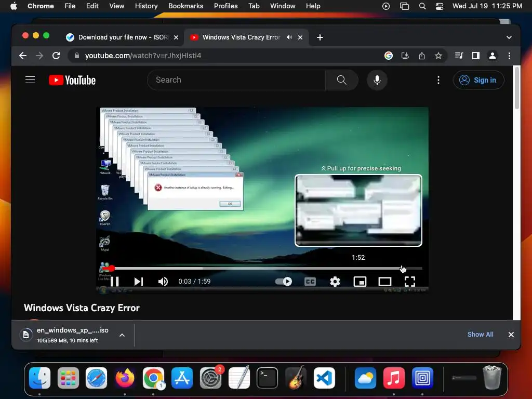Close the Windows Vista Crazy Error tab
Viewport: 532px width, 399px height.
(x=300, y=37)
